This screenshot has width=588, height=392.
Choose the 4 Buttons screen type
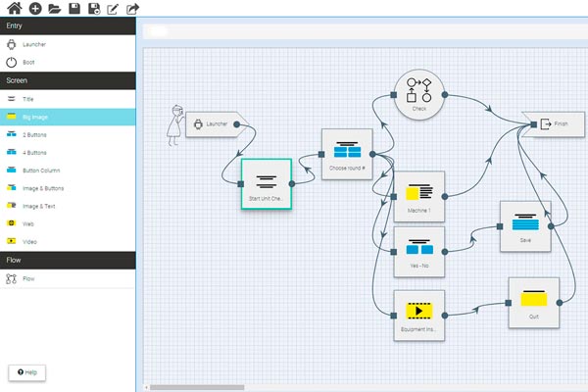click(68, 152)
